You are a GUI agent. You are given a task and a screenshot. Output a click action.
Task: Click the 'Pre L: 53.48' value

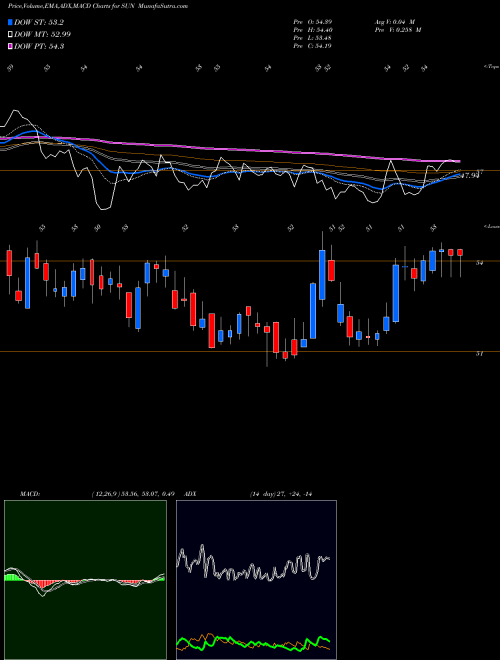tap(313, 38)
